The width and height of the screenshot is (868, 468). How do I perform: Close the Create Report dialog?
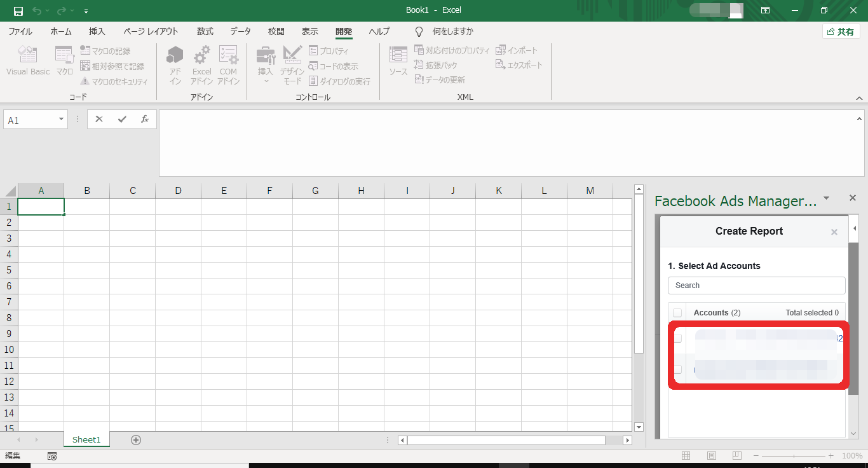coord(834,233)
